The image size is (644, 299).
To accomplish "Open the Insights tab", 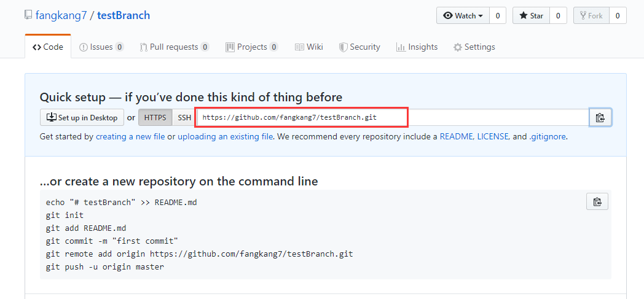I will coord(417,47).
